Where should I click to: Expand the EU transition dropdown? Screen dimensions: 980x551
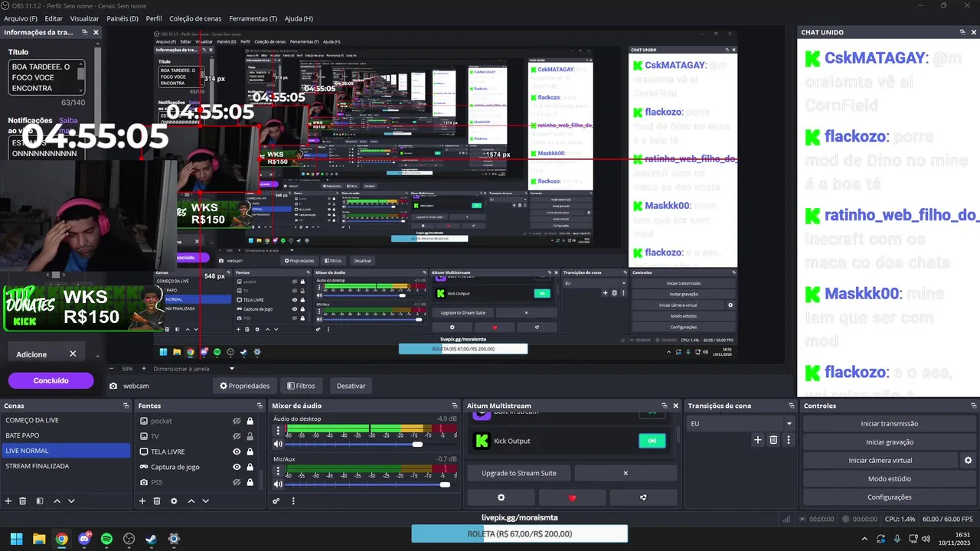click(x=789, y=423)
